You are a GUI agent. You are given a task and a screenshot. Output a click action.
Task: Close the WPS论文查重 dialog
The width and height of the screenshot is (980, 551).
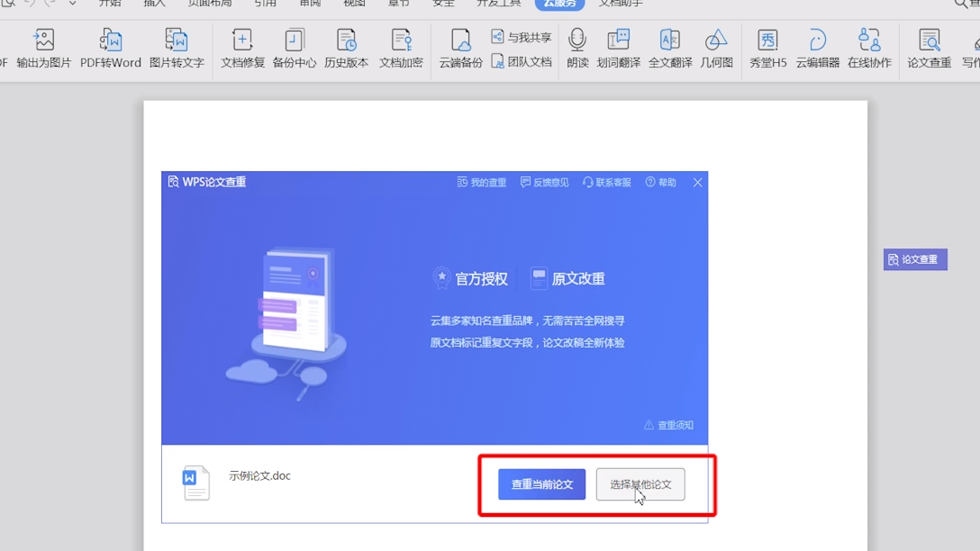[x=697, y=183]
